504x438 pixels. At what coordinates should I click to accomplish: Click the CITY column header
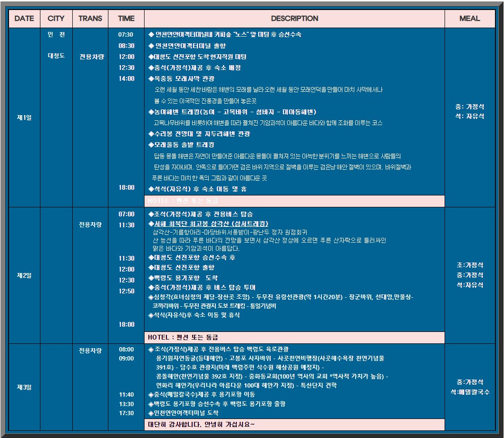(56, 19)
